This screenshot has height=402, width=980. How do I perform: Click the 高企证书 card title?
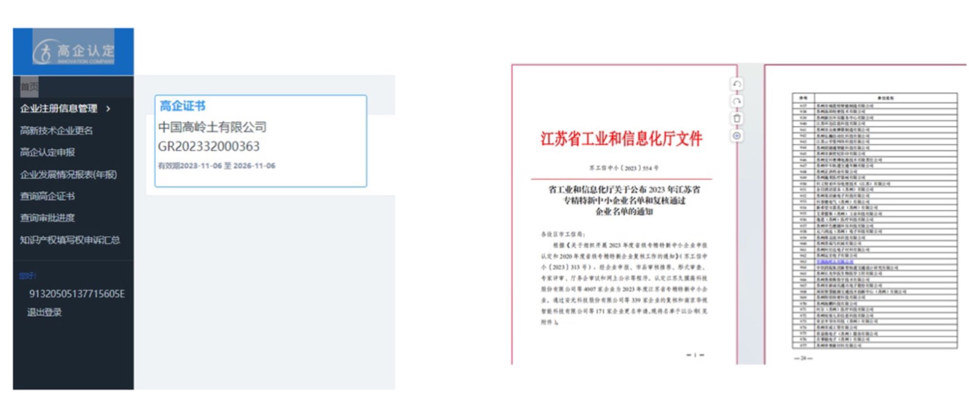[182, 106]
